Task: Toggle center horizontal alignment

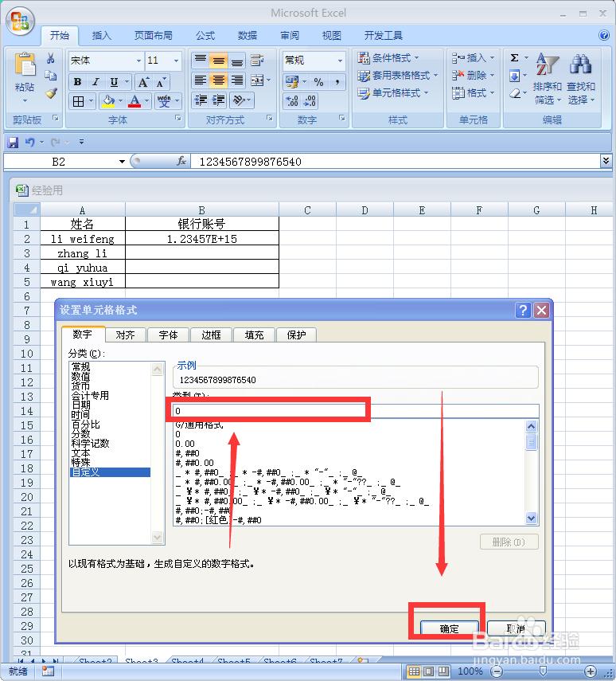Action: tap(218, 80)
